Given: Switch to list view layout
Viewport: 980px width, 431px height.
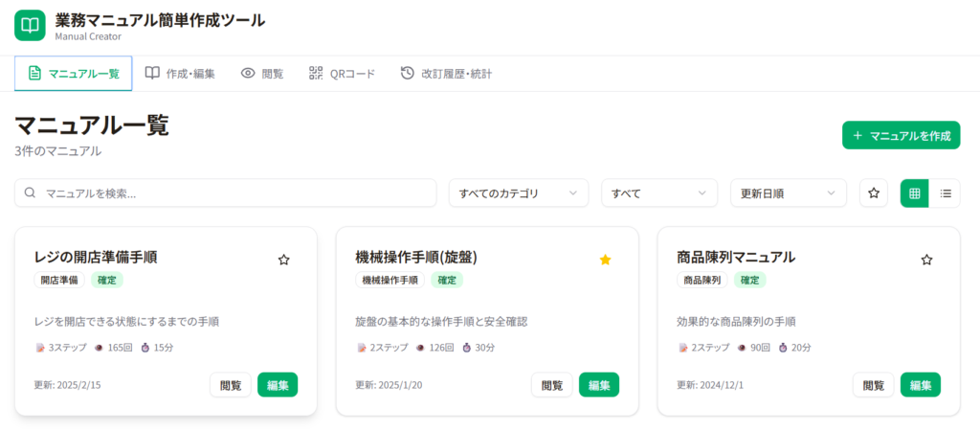Looking at the screenshot, I should (x=946, y=193).
